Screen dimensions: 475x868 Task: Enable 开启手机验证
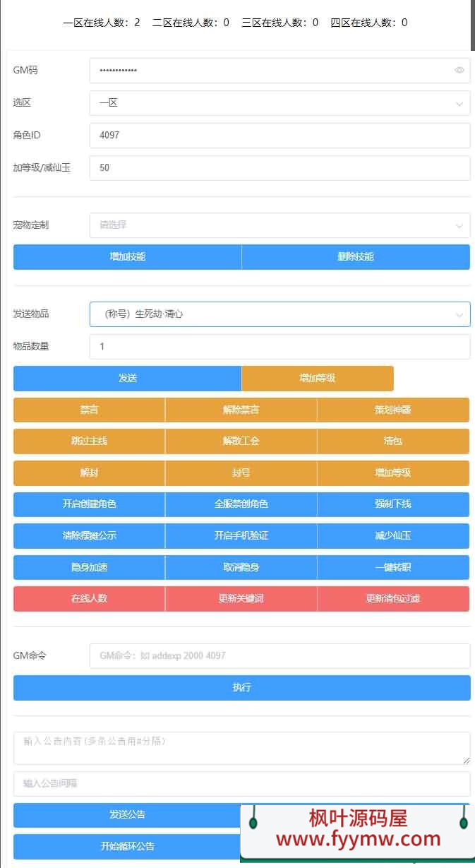click(241, 536)
